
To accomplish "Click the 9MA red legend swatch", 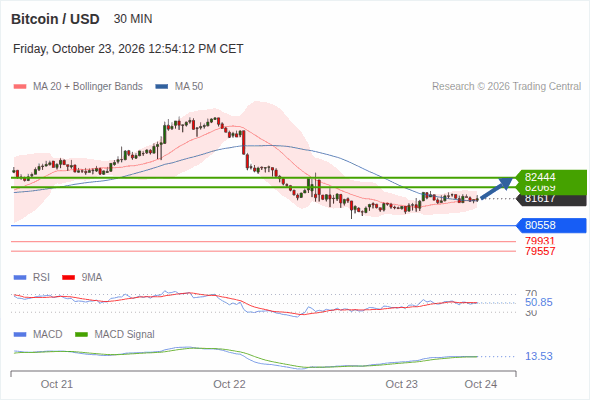I will point(68,278).
